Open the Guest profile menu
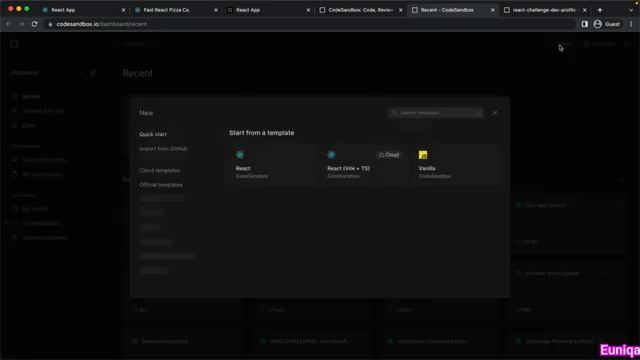This screenshot has height=360, width=640. [x=607, y=24]
